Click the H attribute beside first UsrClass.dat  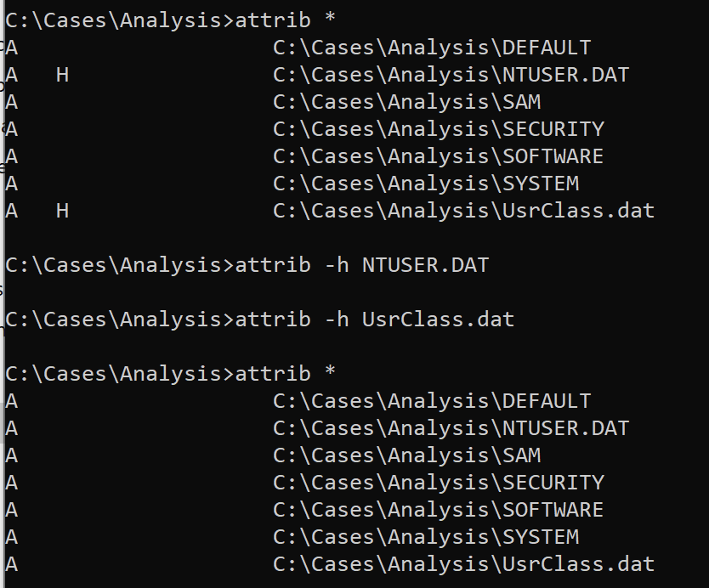click(x=62, y=211)
